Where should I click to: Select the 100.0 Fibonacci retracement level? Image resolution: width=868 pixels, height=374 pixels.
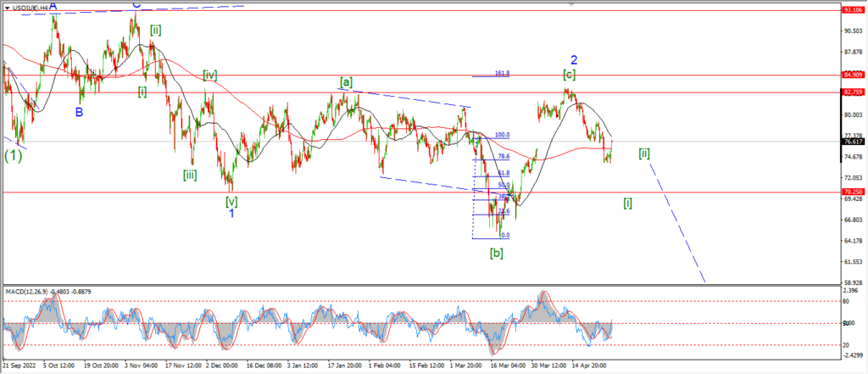click(x=502, y=135)
